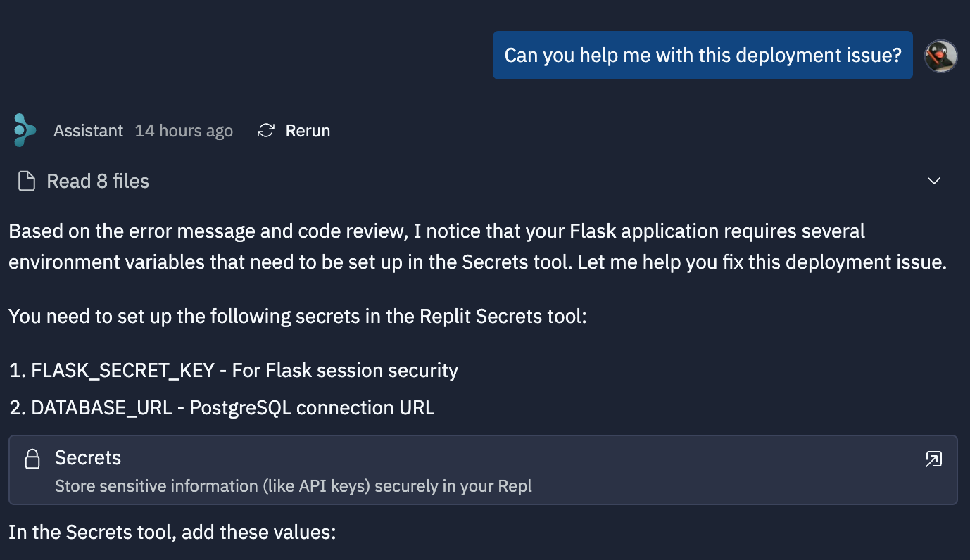Click the Rerun circular arrows icon
Image resolution: width=970 pixels, height=560 pixels.
tap(265, 131)
